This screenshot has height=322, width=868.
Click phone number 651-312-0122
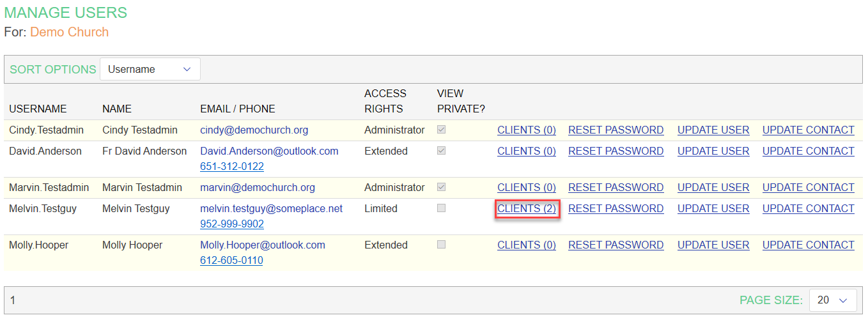[x=232, y=166]
